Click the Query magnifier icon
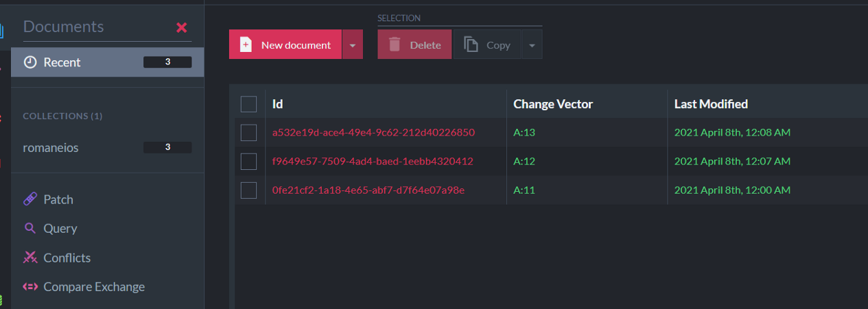 pyautogui.click(x=30, y=228)
